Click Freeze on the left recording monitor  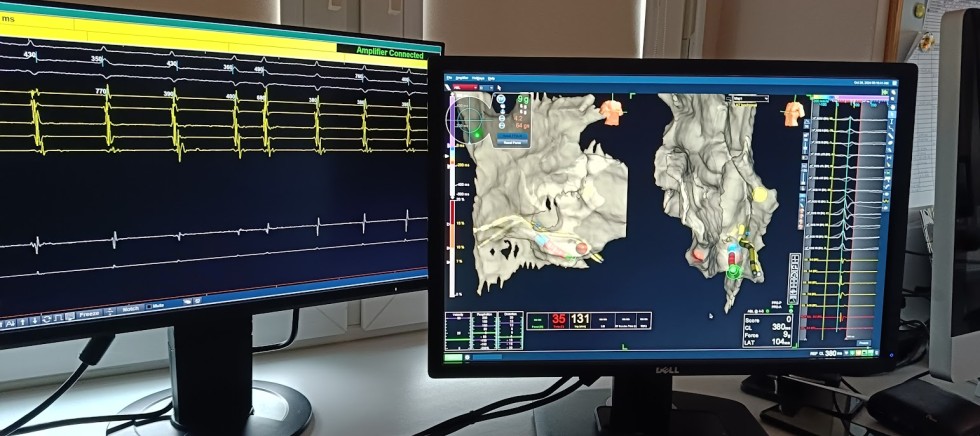(89, 314)
